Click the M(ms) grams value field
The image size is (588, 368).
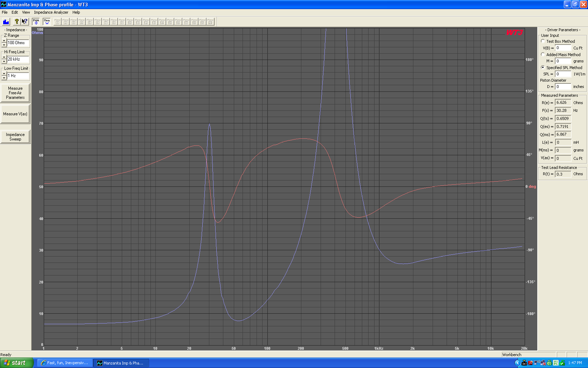pos(563,150)
